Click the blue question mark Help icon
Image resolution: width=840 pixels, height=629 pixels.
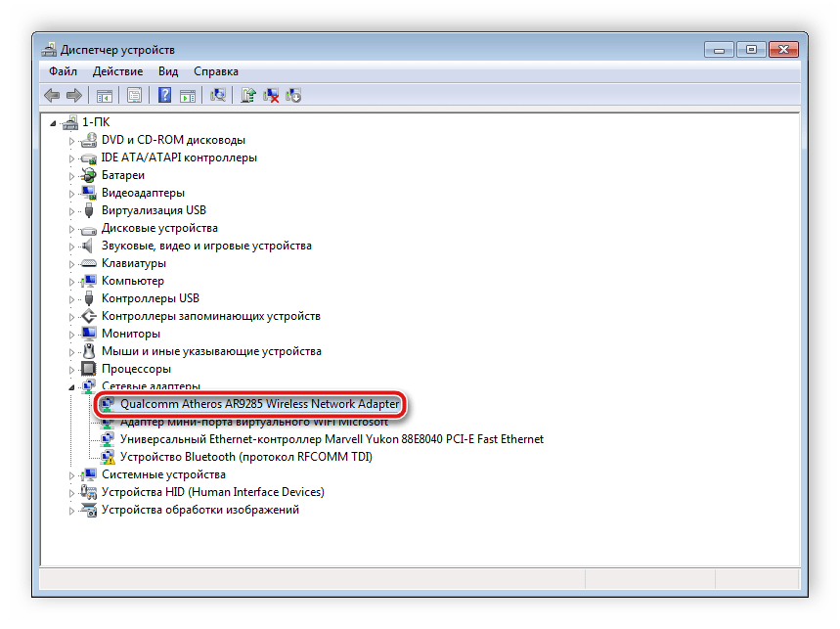point(165,95)
